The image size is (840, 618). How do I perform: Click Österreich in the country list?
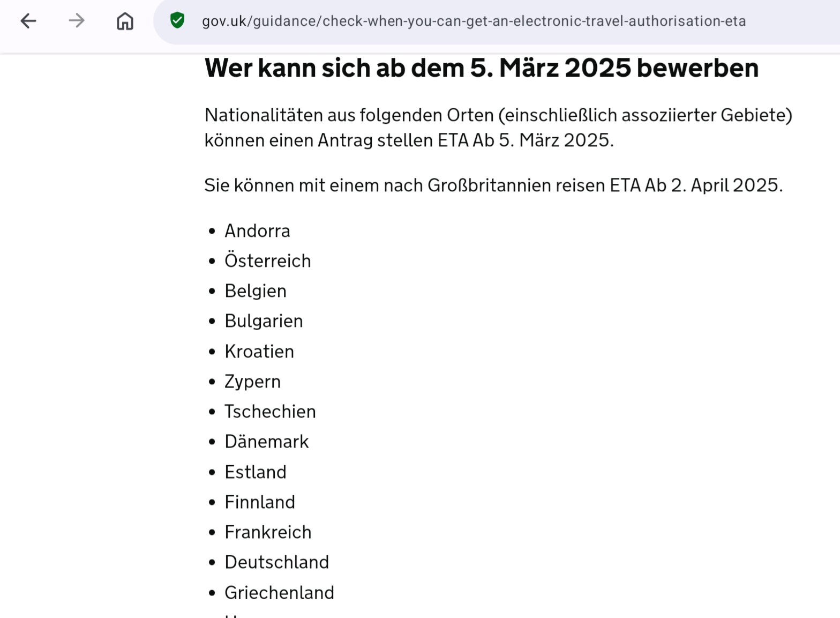267,261
